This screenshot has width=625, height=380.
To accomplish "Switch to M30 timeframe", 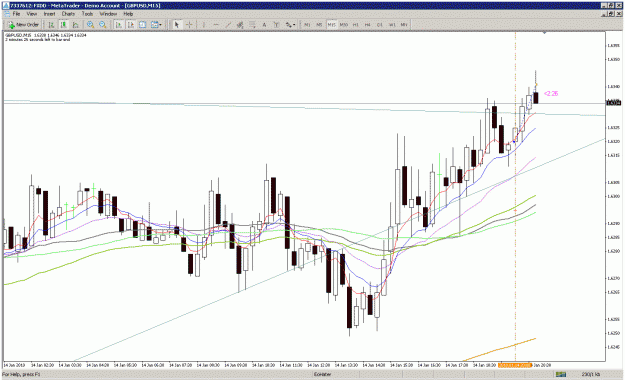I will pyautogui.click(x=344, y=25).
